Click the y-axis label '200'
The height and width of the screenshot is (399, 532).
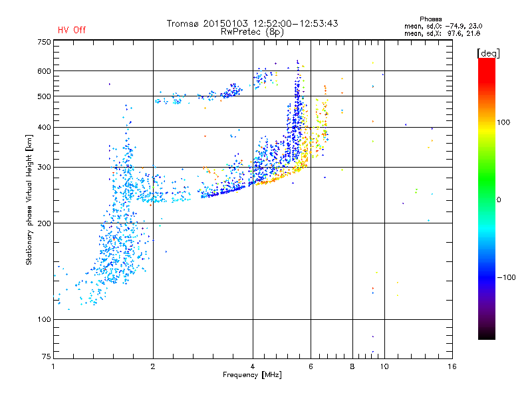coord(44,223)
